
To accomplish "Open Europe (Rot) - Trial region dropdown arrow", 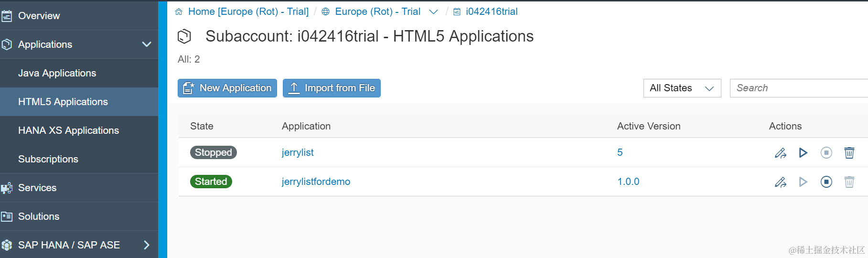I will point(433,12).
